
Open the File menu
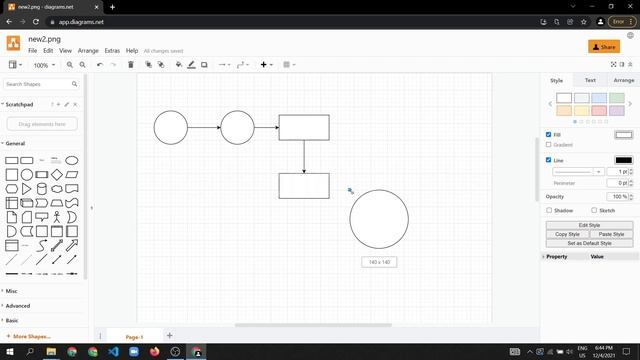coord(33,51)
